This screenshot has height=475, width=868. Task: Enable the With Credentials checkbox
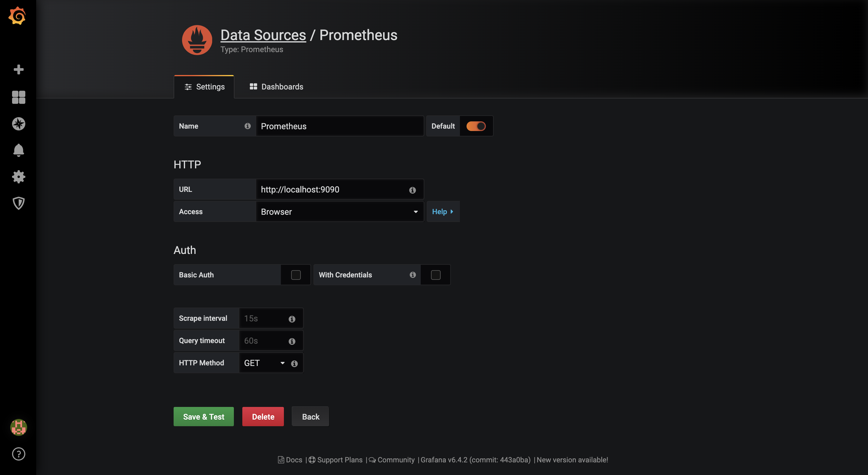[x=436, y=275]
